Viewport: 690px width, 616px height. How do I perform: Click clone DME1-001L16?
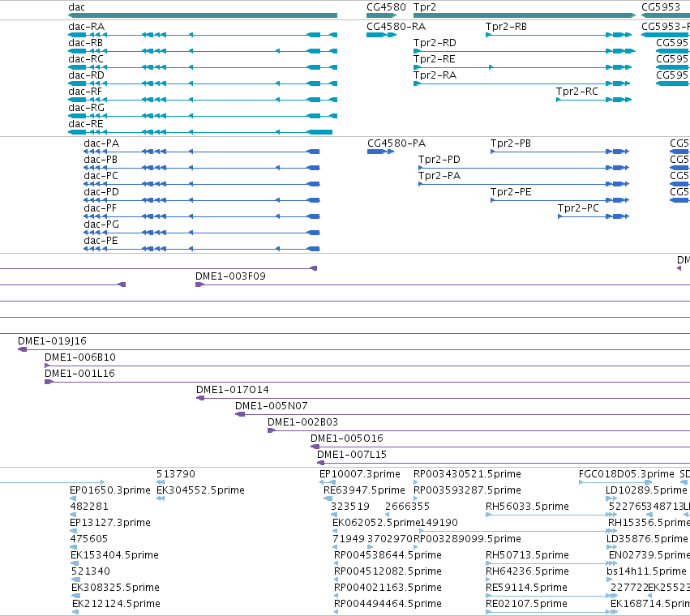tap(79, 374)
